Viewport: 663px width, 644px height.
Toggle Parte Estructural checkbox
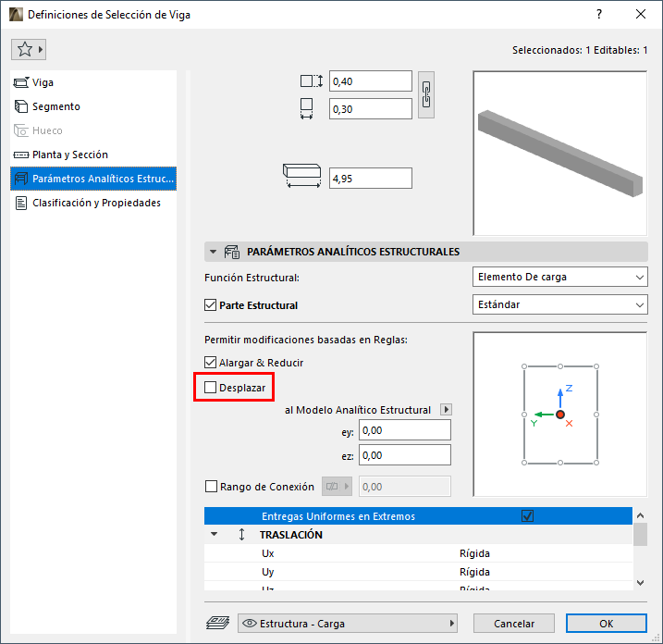tap(210, 305)
